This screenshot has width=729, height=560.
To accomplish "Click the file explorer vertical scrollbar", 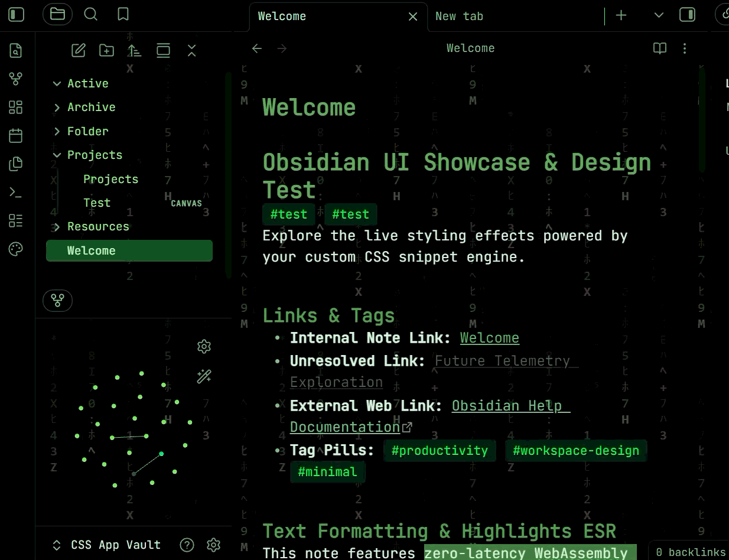I will point(228,175).
